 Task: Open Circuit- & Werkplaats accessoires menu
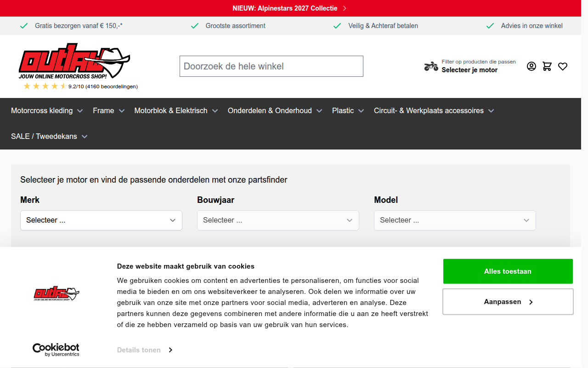[x=434, y=110]
